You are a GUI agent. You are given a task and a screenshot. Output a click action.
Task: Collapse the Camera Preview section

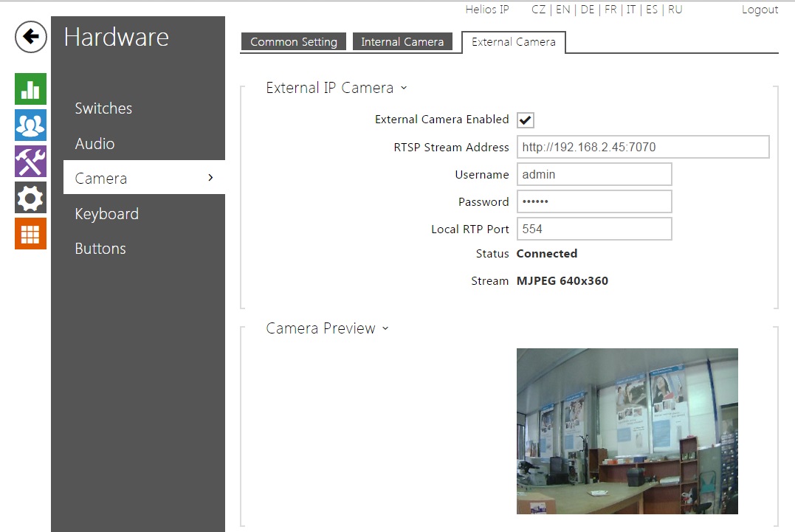385,328
